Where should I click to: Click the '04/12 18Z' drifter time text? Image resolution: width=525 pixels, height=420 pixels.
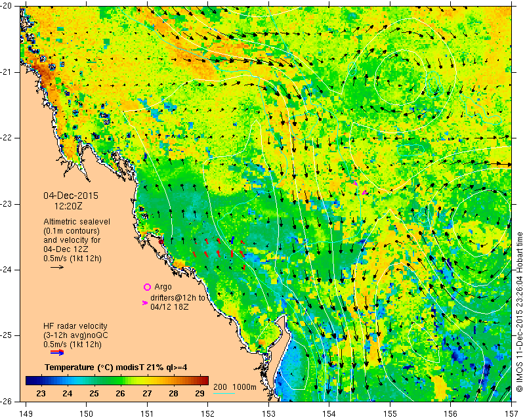pos(169,306)
